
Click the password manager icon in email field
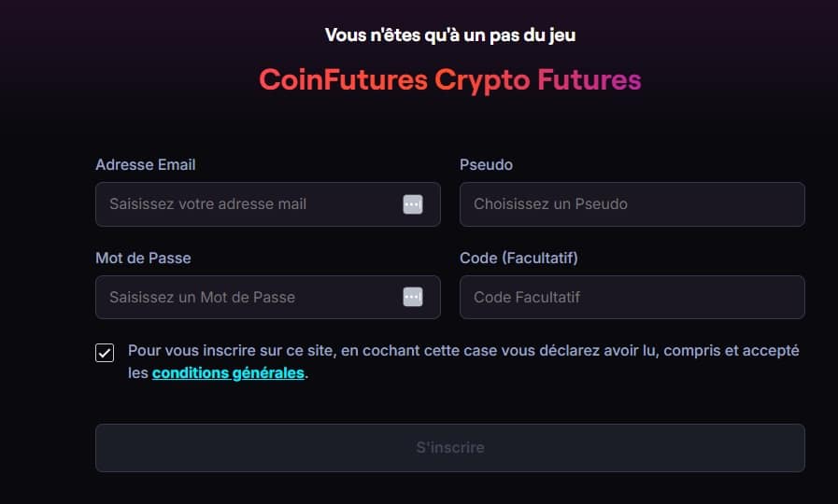(413, 204)
